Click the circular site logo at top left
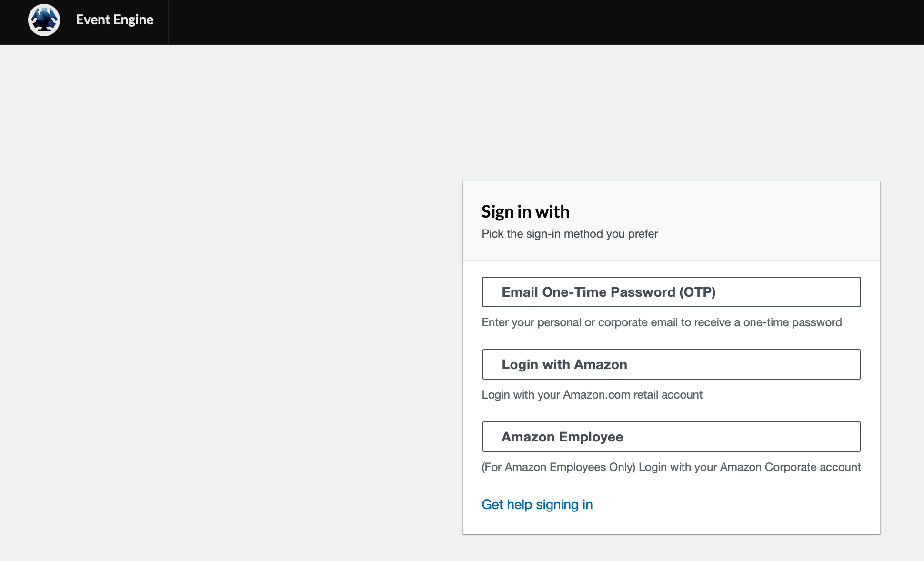 point(44,20)
